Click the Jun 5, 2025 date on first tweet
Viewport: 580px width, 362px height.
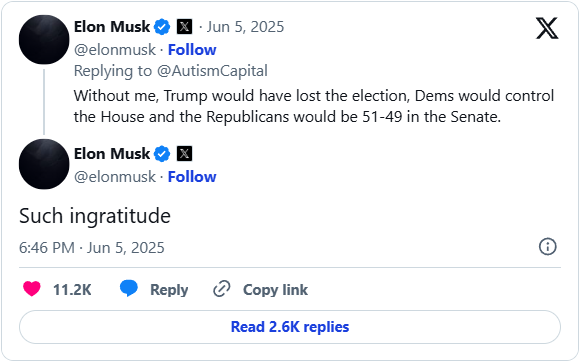pos(245,27)
